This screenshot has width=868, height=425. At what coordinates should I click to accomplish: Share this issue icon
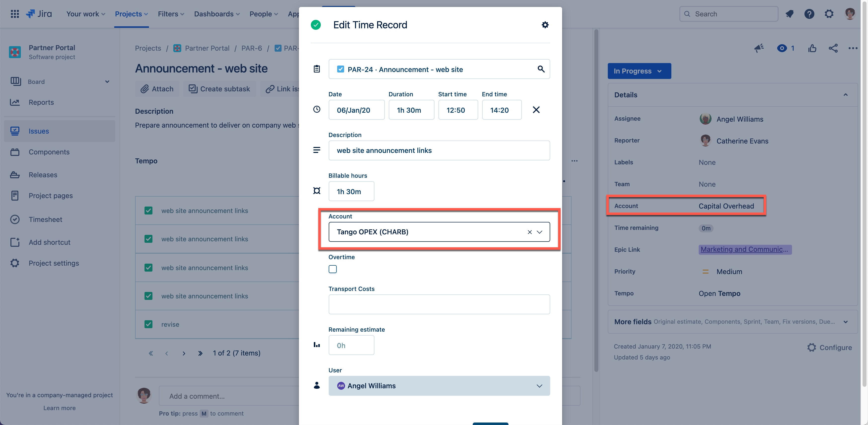[x=833, y=48]
